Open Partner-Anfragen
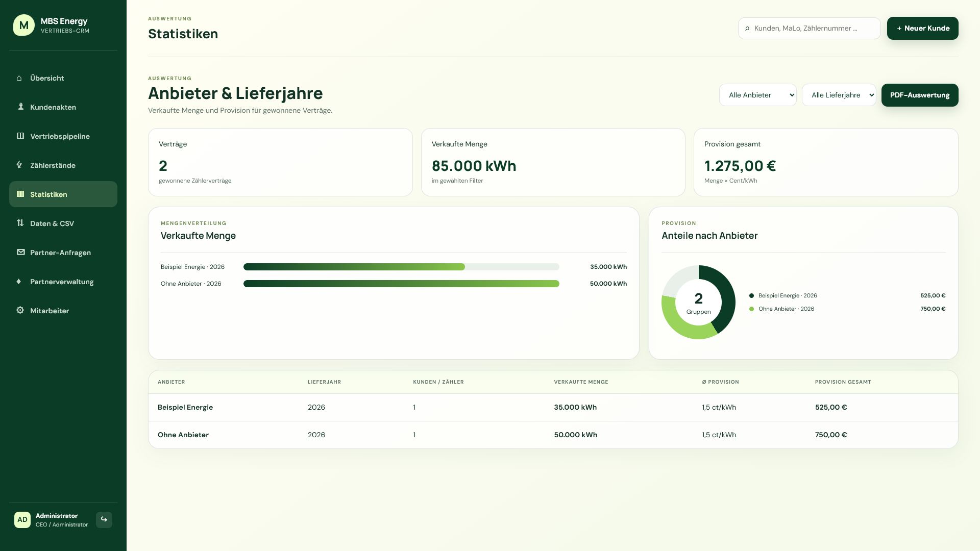The width and height of the screenshot is (980, 551). point(63,253)
